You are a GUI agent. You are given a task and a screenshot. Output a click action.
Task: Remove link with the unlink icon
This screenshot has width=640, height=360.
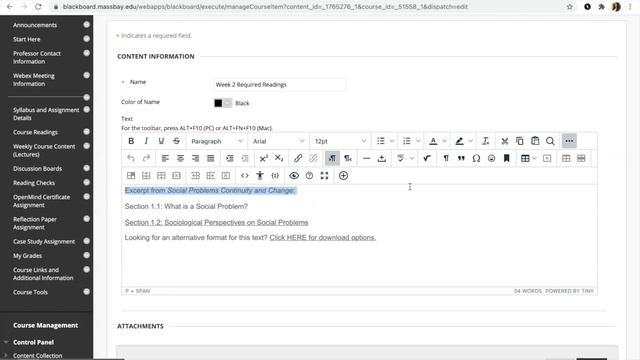point(313,158)
